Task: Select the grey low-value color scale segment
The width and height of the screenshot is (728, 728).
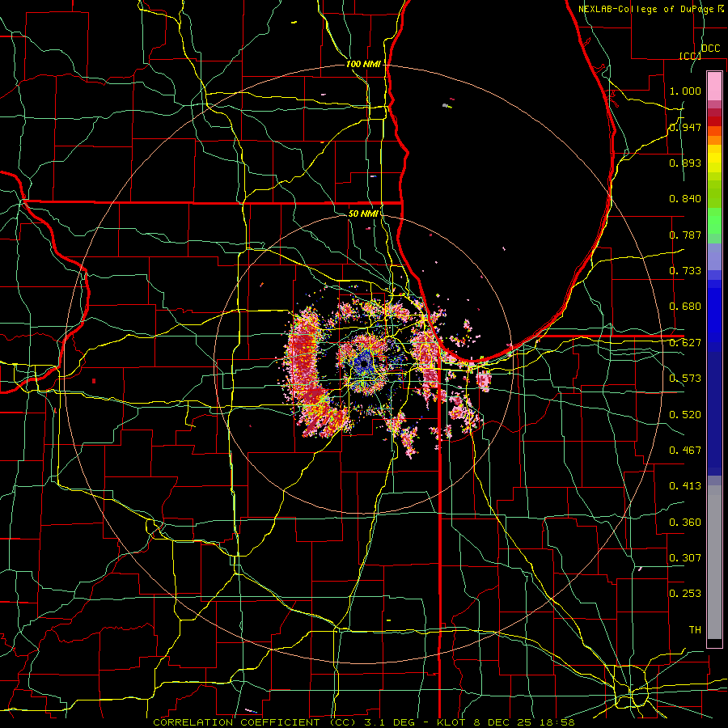Action: point(714,562)
